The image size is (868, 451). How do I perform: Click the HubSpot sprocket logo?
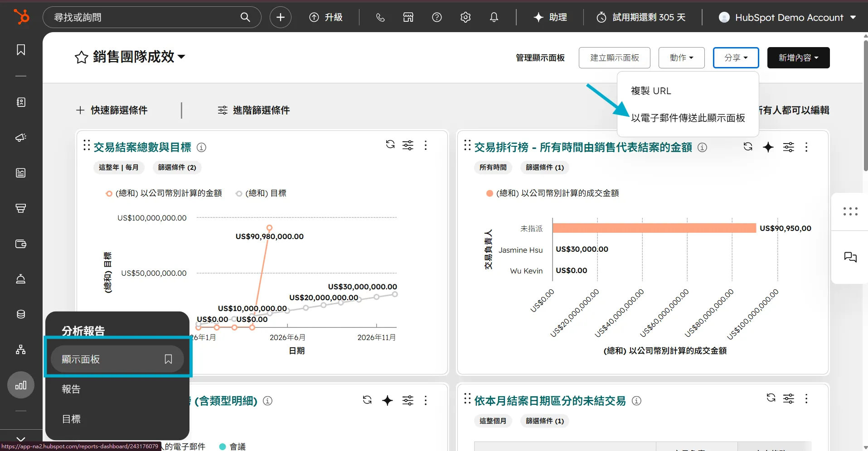pos(21,17)
